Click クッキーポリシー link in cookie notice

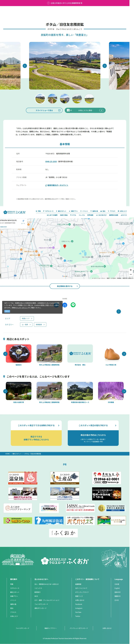pos(22,308)
